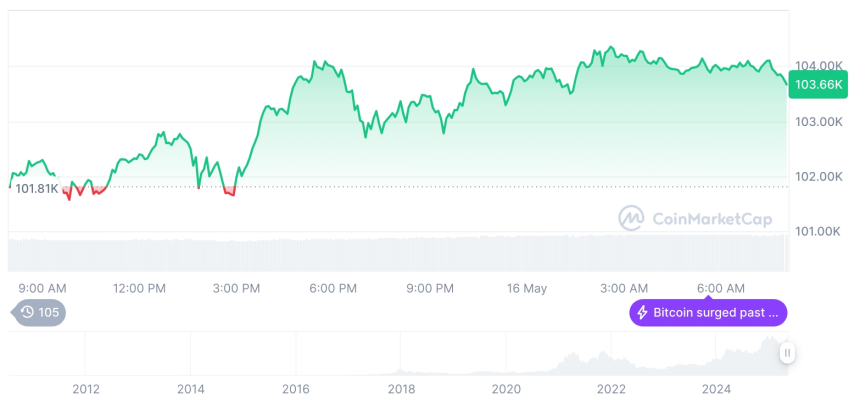Select 2022 on the overview timeline
This screenshot has width=860, height=401.
point(611,388)
